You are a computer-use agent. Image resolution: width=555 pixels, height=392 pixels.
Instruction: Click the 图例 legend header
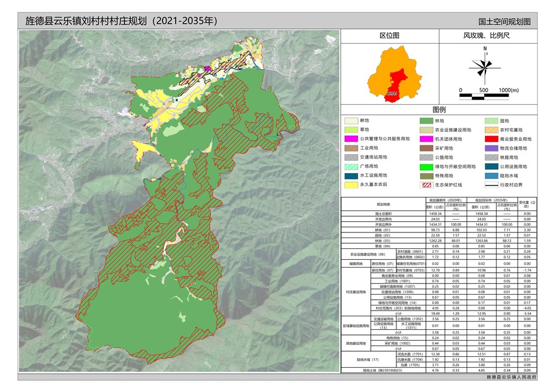pos(439,110)
